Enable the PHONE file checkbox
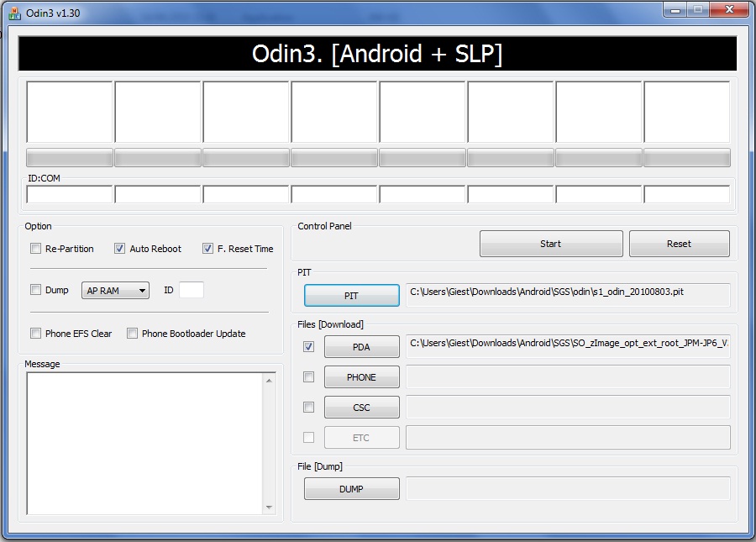 click(308, 377)
